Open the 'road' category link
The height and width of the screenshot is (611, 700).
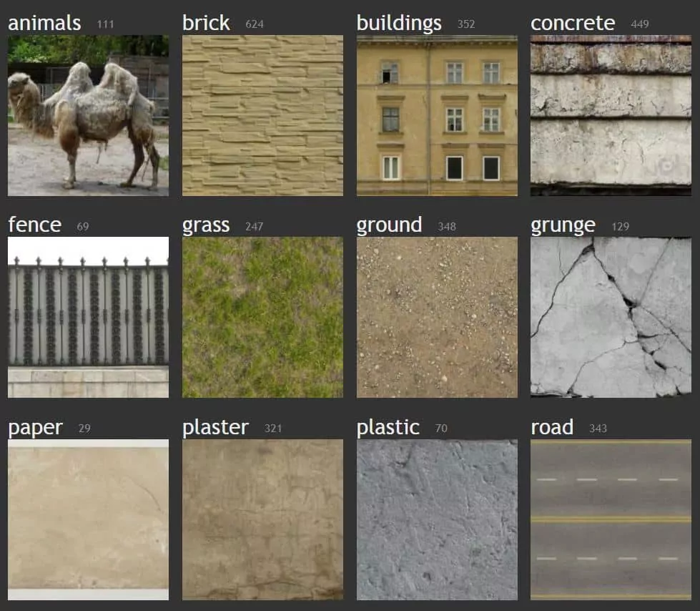[x=552, y=428]
